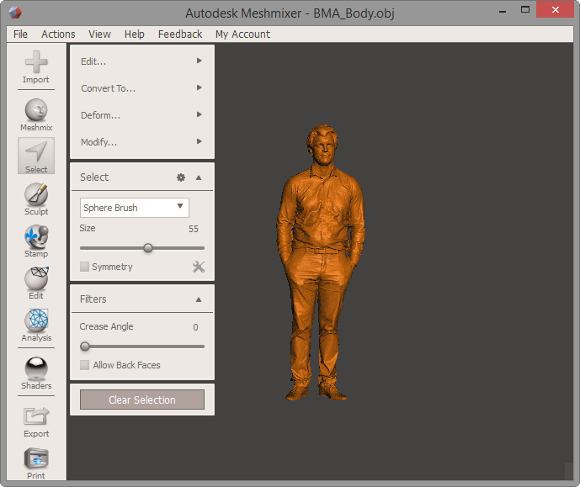580x487 pixels.
Task: Click the Import plus icon
Action: pos(36,61)
